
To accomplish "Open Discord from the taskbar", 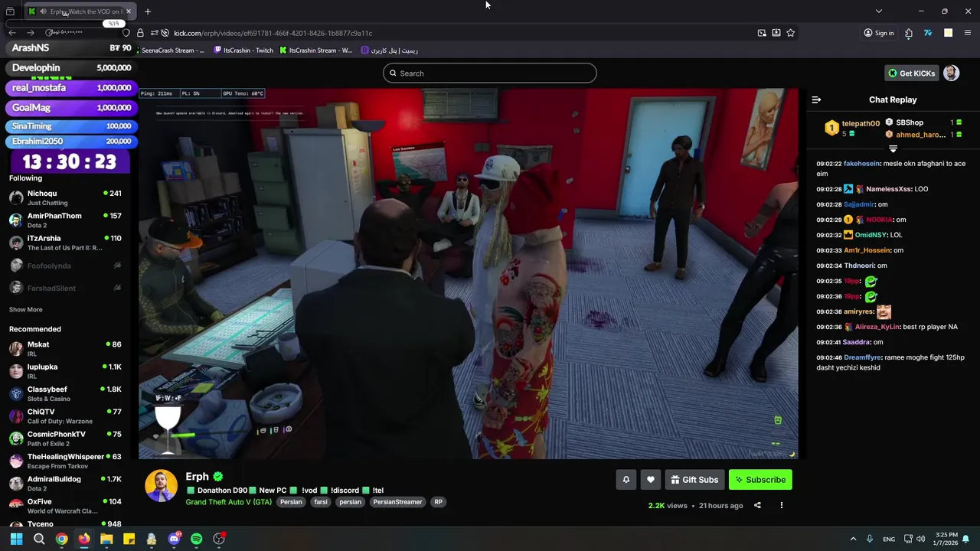I will coord(174,539).
